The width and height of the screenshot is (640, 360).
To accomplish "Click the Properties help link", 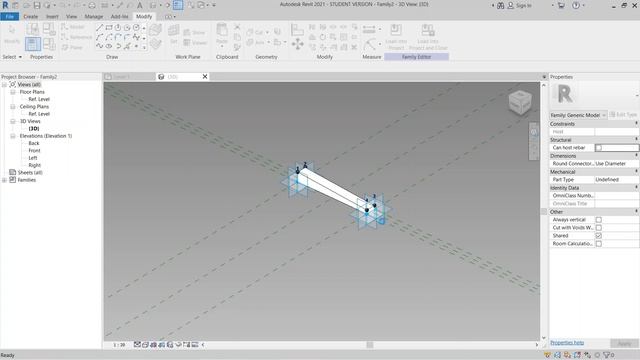I will [567, 343].
